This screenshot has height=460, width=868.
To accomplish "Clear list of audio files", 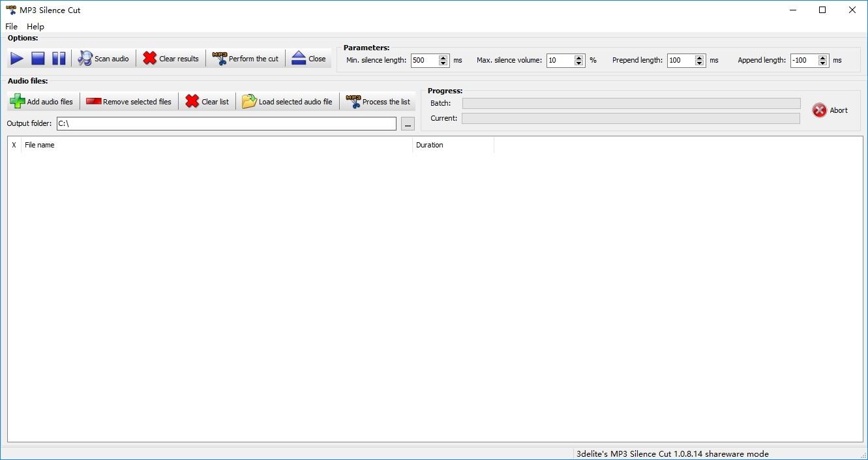I will pyautogui.click(x=207, y=102).
